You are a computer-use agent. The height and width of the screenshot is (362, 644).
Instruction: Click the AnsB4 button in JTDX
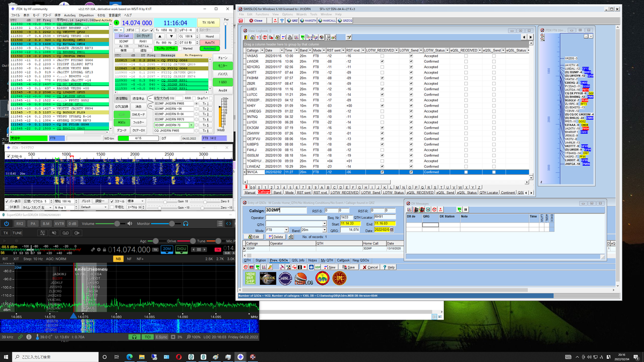223,91
